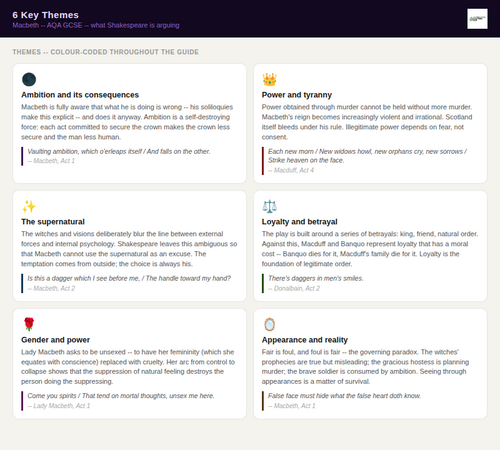This screenshot has width=500, height=450.
Task: Open the 'Ambition and its consequences' heading
Action: click(x=80, y=95)
